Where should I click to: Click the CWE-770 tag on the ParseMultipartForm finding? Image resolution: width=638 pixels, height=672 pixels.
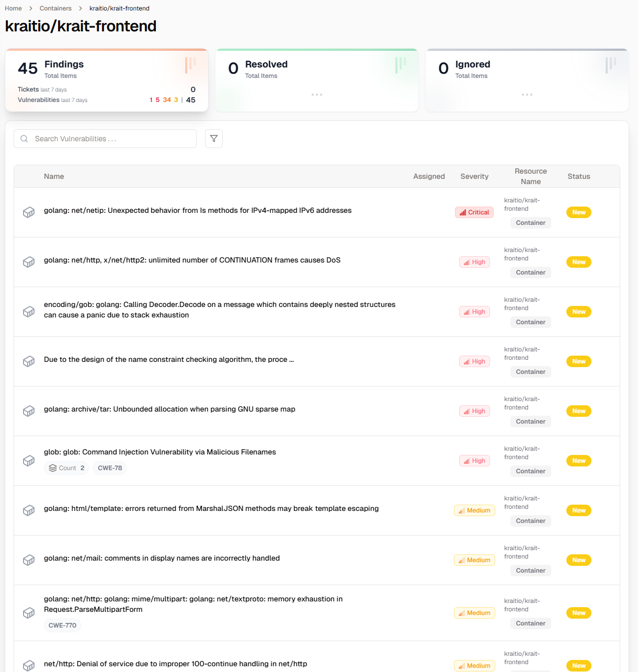62,625
